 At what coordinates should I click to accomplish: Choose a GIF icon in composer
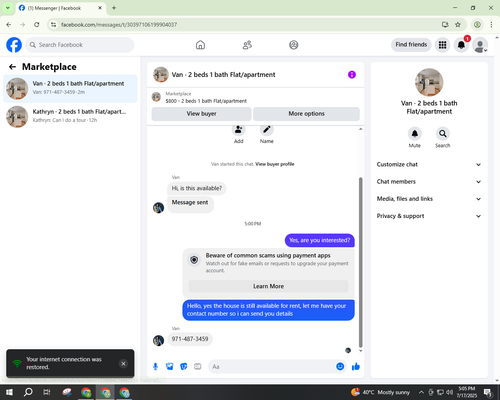(198, 367)
